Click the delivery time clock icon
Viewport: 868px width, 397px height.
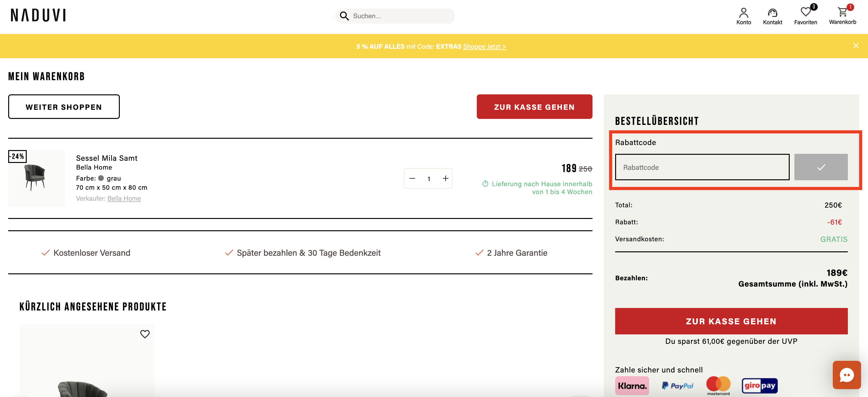485,184
